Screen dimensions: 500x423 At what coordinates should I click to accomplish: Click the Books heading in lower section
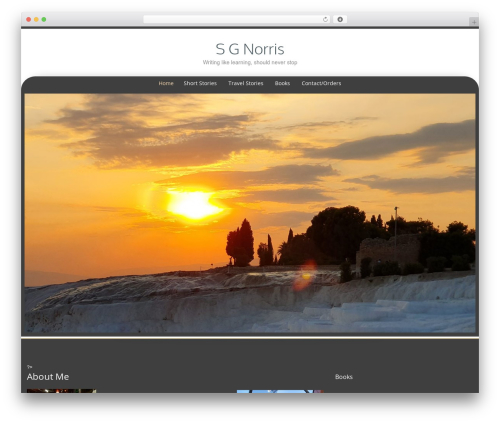click(344, 377)
